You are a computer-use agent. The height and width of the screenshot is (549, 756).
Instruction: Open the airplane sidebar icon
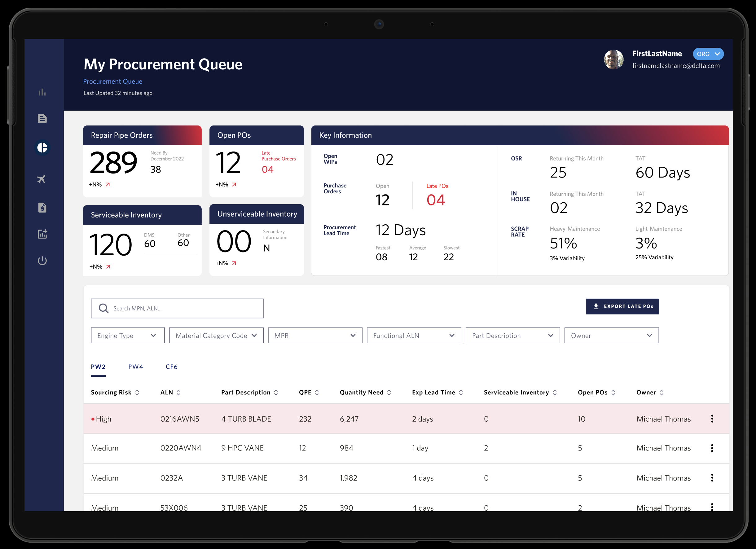[x=41, y=179]
